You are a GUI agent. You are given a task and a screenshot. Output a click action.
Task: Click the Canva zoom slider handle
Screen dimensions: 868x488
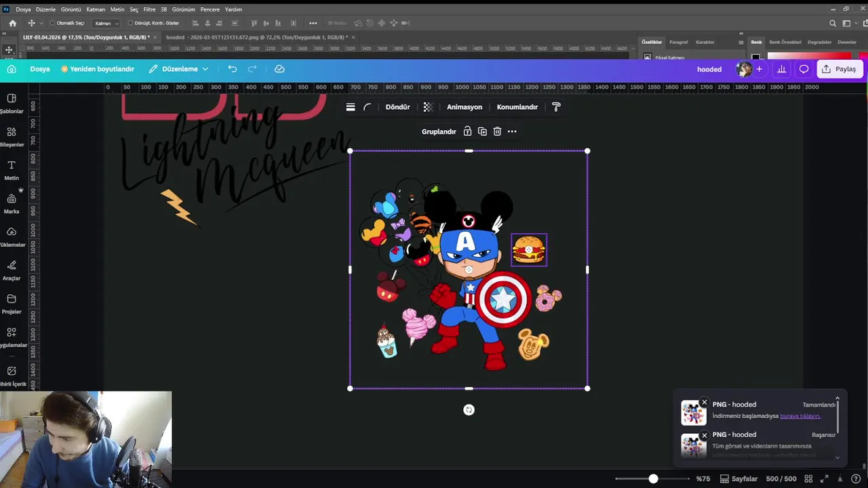click(653, 479)
